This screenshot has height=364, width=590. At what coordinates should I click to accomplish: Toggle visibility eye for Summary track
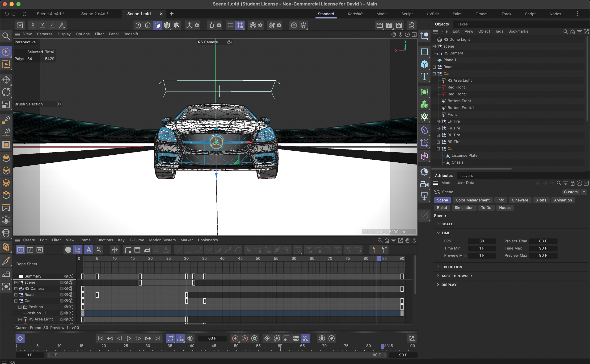point(66,276)
